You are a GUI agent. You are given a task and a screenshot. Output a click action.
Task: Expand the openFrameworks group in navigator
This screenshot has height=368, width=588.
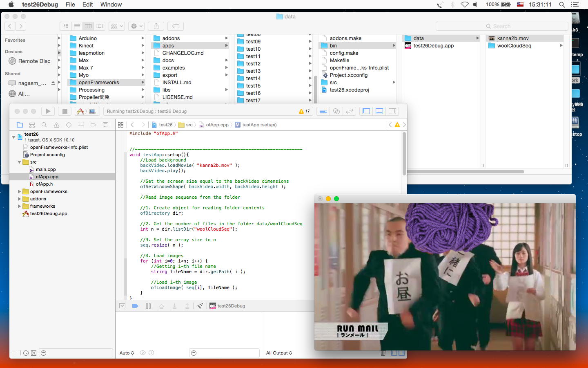19,191
